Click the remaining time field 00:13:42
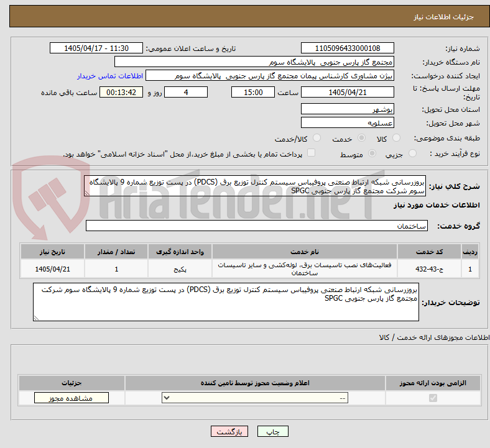The width and height of the screenshot is (490, 448). pyautogui.click(x=121, y=92)
